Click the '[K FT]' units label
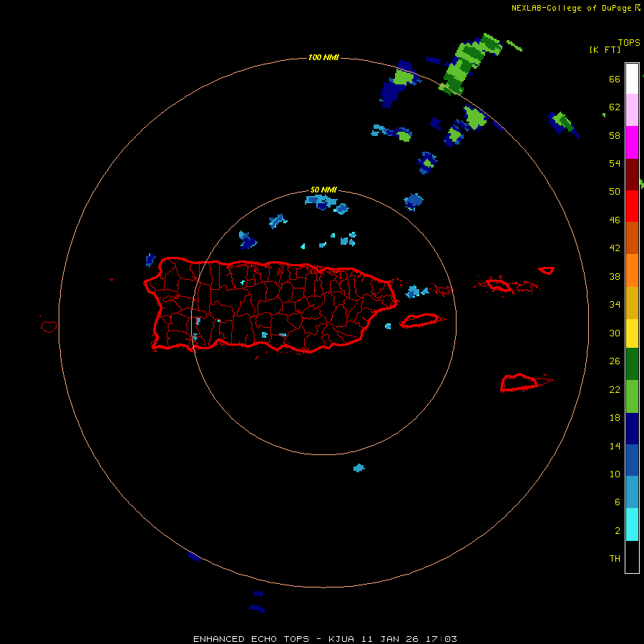644x644 pixels. [605, 49]
